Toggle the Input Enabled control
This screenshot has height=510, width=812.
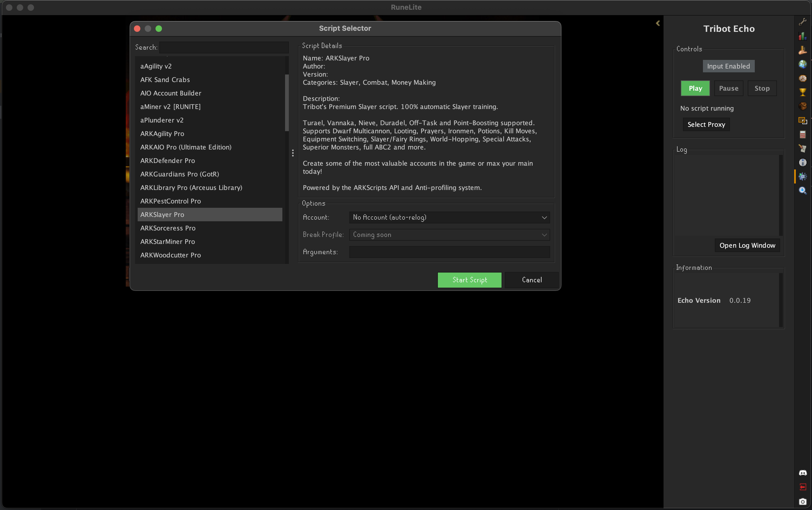coord(728,66)
